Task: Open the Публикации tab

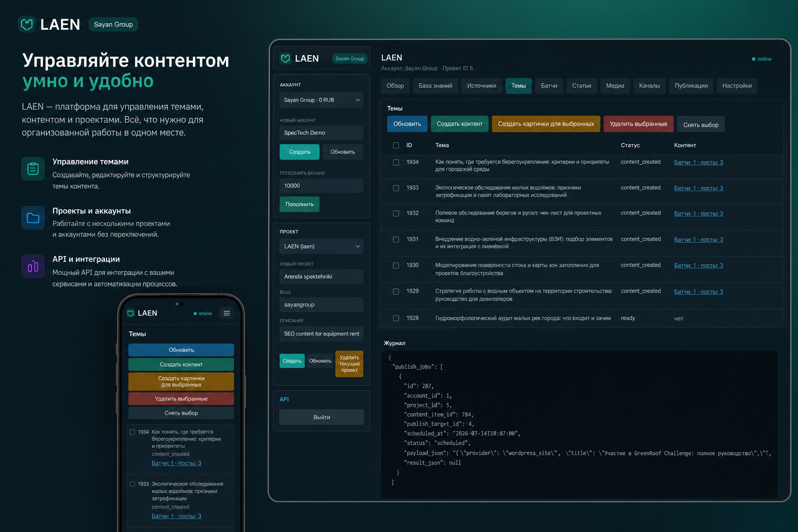Action: pyautogui.click(x=691, y=86)
